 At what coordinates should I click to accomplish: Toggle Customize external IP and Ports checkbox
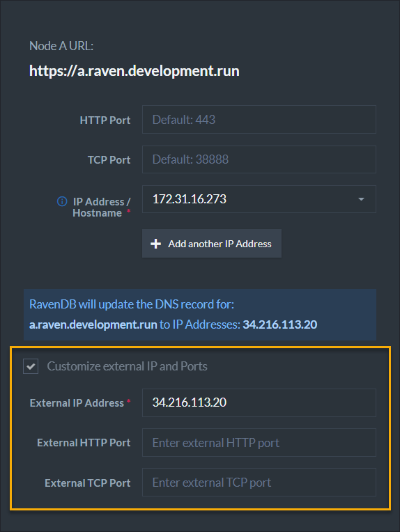point(31,366)
